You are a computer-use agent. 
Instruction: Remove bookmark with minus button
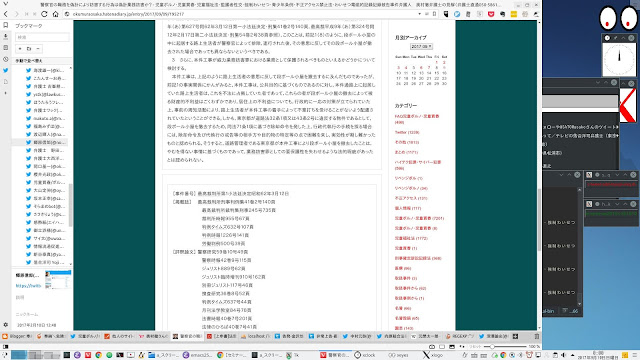[38, 49]
